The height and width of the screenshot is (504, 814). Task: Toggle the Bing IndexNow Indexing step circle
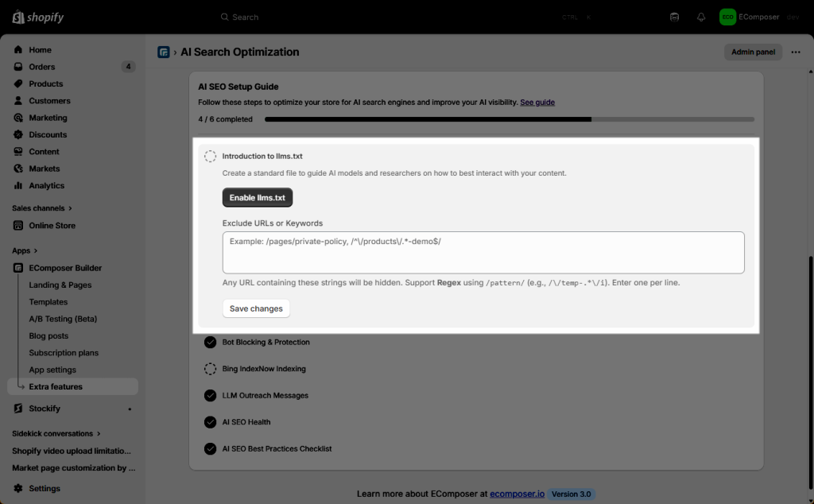210,369
